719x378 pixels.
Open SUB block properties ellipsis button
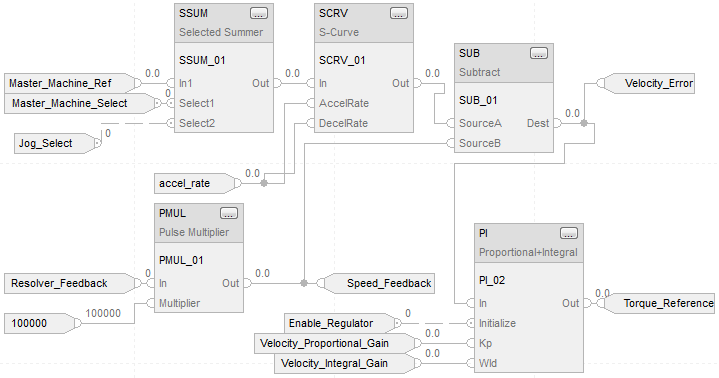click(538, 54)
